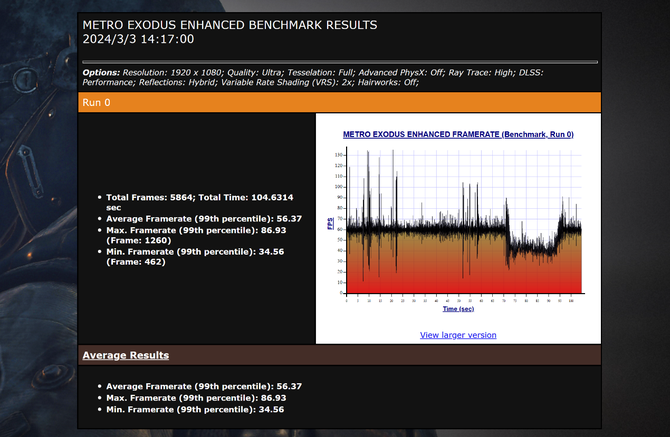Viewport: 670px width, 437px height.
Task: Click the framerate graph thumbnail
Action: coord(458,223)
